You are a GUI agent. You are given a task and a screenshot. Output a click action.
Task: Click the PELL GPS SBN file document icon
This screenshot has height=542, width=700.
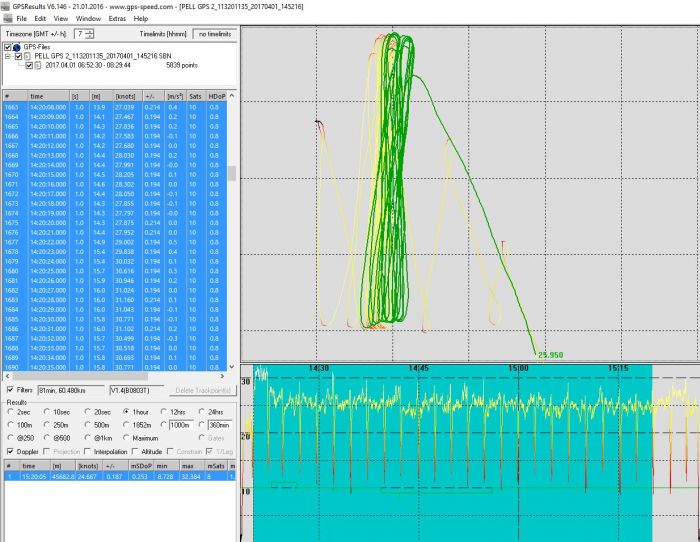point(28,56)
